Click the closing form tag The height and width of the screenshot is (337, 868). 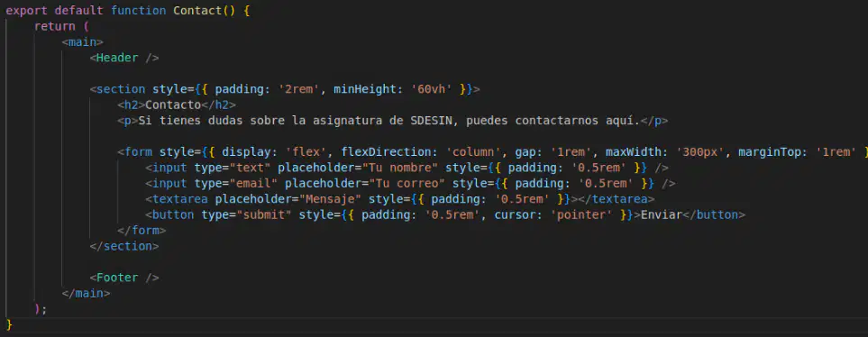pos(142,230)
